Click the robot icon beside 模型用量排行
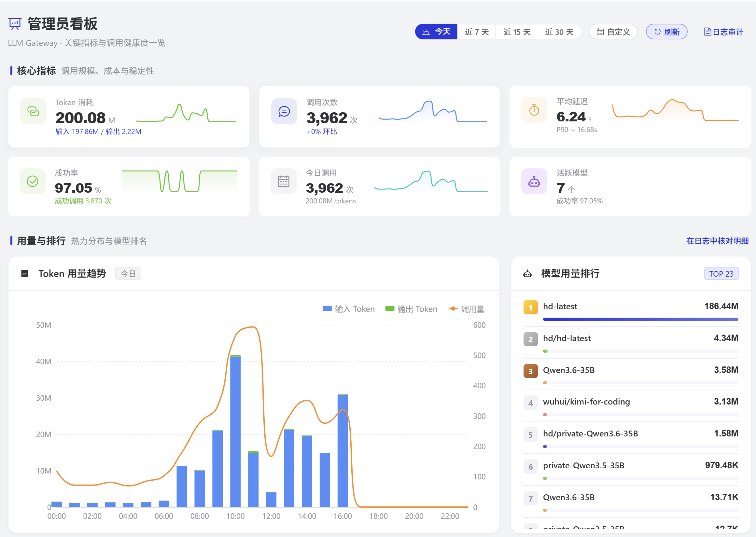This screenshot has width=756, height=537. pos(527,273)
